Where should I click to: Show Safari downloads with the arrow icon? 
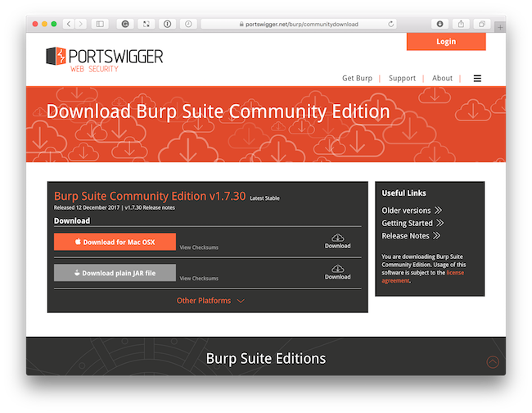pos(440,24)
